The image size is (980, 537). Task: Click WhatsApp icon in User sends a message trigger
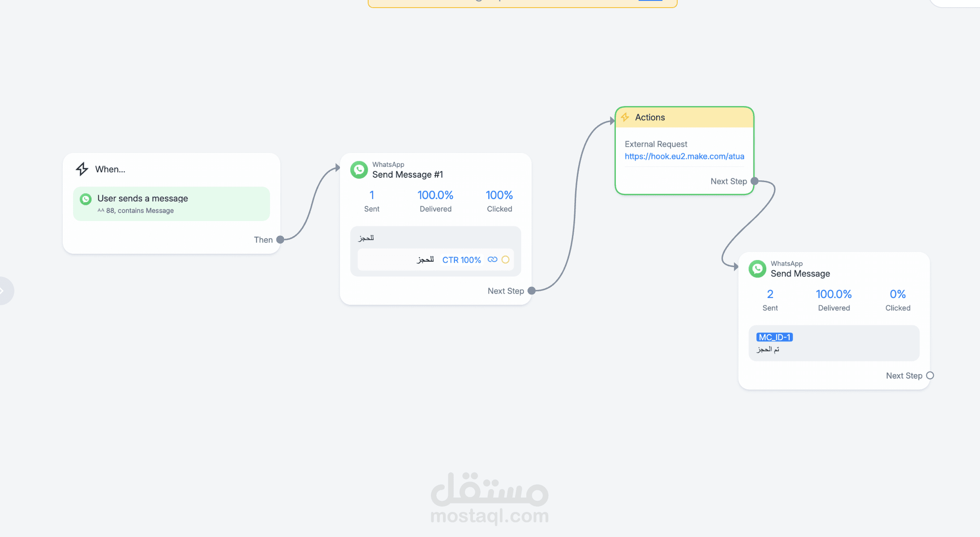[86, 199]
